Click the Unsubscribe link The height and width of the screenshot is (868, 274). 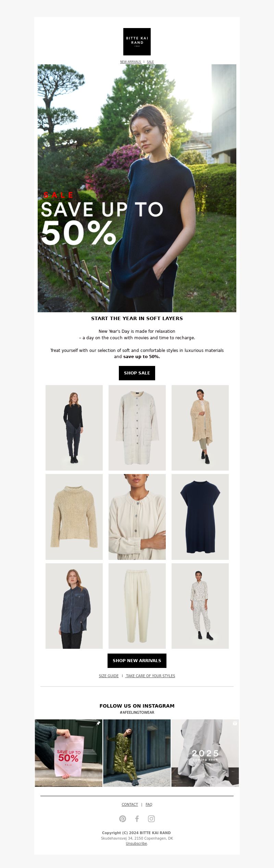click(136, 843)
